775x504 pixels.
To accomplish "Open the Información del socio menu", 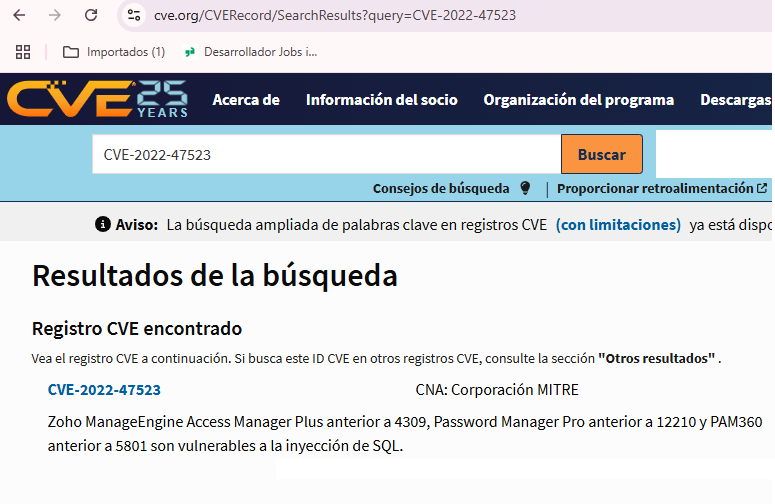I will [382, 100].
